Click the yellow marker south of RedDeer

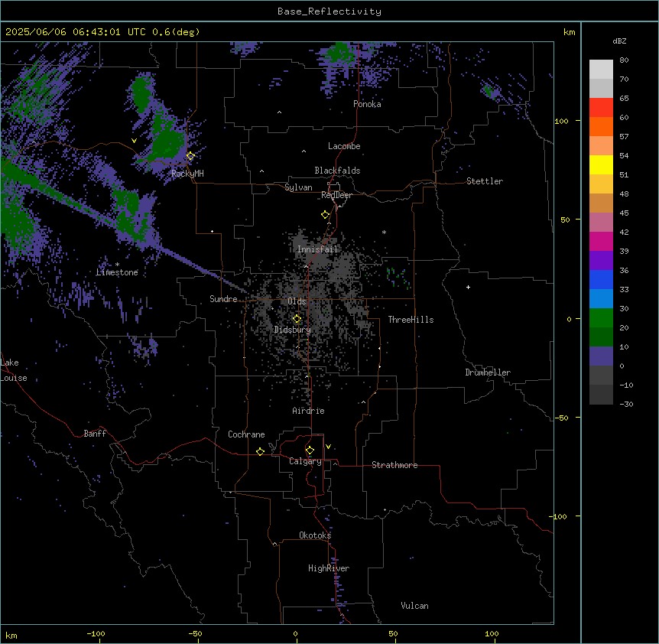325,215
